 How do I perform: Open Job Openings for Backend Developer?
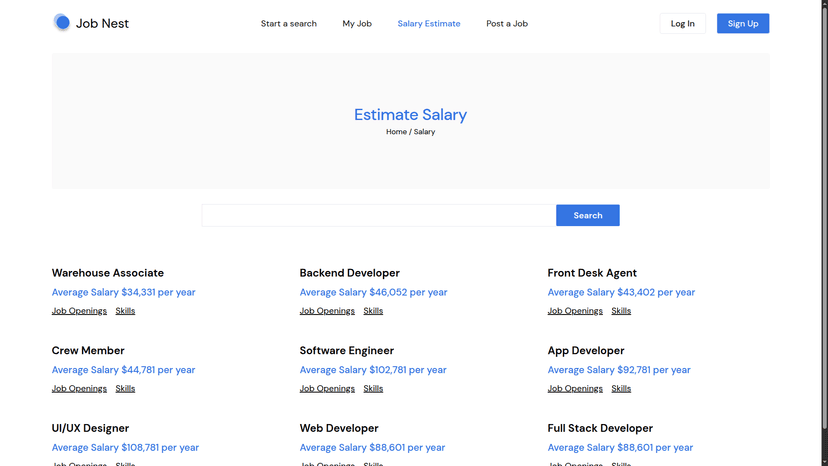point(327,311)
